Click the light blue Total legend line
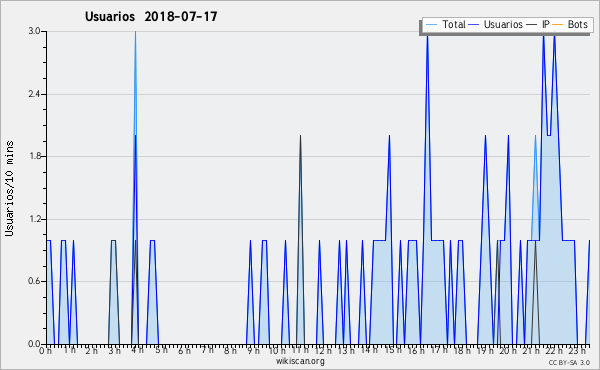This screenshot has height=370, width=600. pyautogui.click(x=431, y=24)
